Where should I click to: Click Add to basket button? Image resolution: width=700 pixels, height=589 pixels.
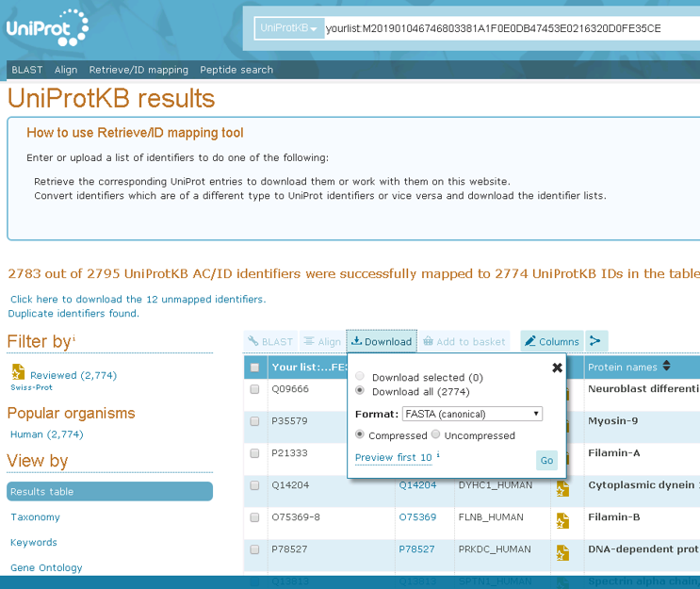click(464, 341)
